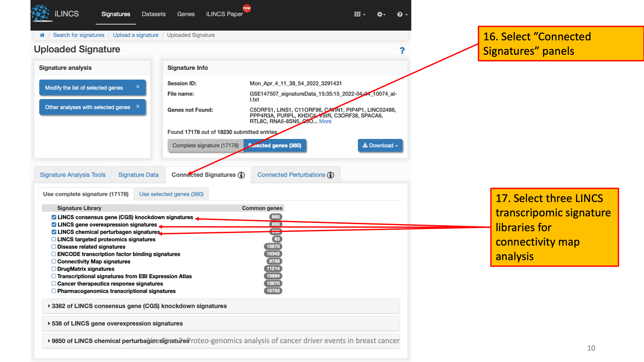Expand 538 of LINCS gene overexpression signatures

tap(117, 324)
